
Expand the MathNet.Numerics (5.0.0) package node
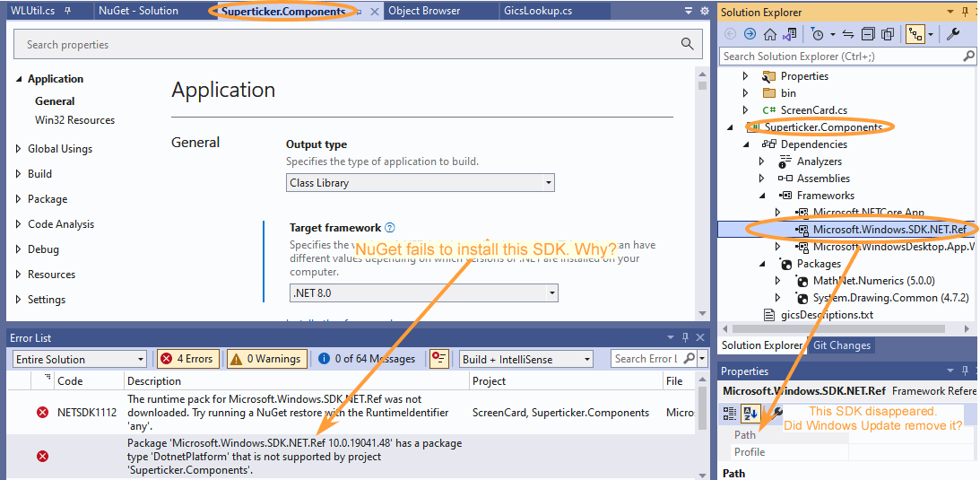777,281
